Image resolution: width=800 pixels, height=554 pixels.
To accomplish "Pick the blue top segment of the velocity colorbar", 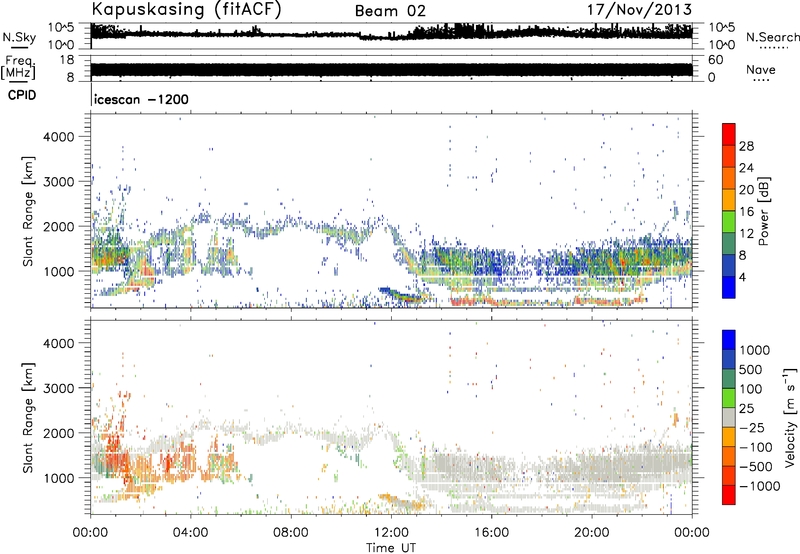I will point(729,340).
